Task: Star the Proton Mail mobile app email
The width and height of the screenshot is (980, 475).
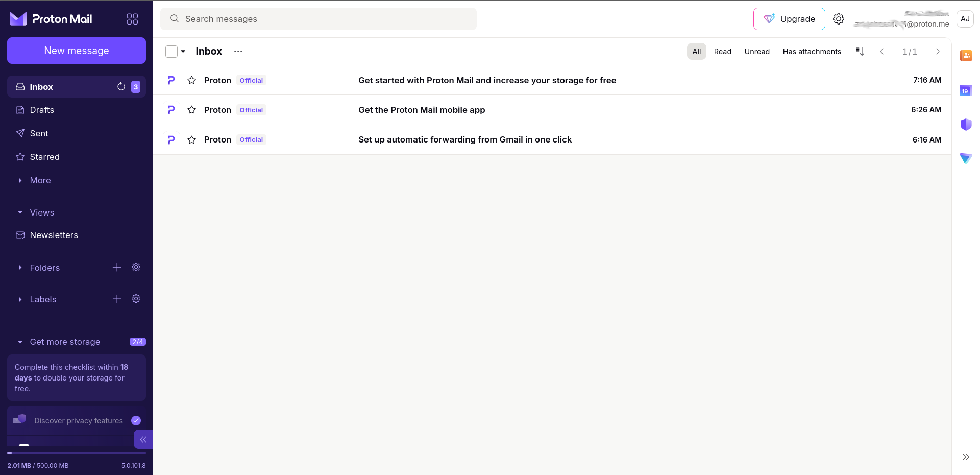Action: (x=192, y=110)
